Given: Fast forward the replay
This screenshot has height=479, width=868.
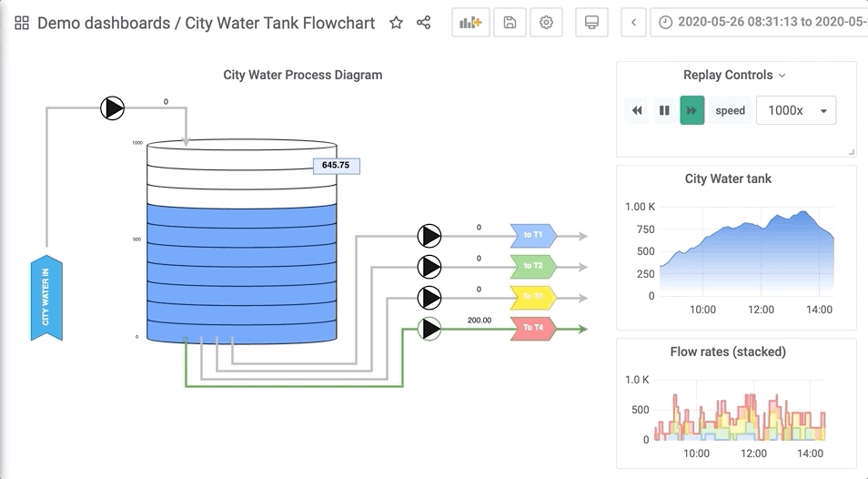Looking at the screenshot, I should coord(692,110).
